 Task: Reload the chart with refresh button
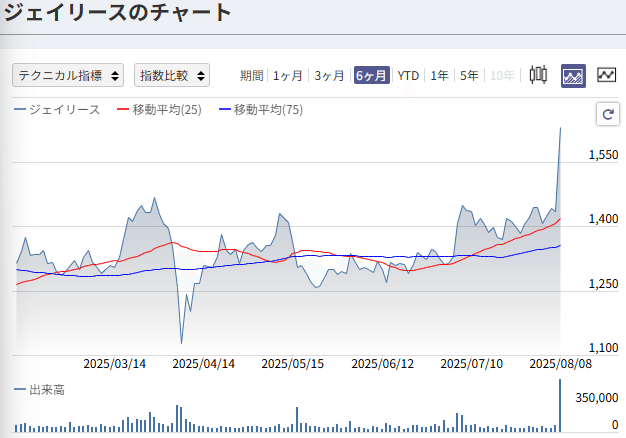point(608,114)
